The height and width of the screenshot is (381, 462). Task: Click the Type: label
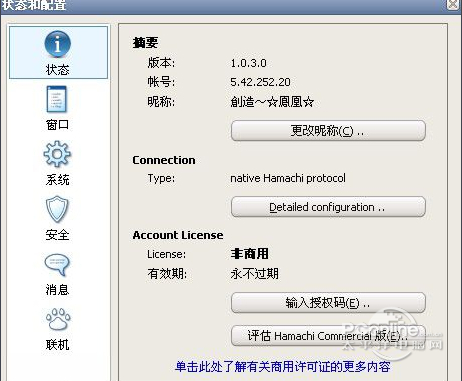pos(161,178)
